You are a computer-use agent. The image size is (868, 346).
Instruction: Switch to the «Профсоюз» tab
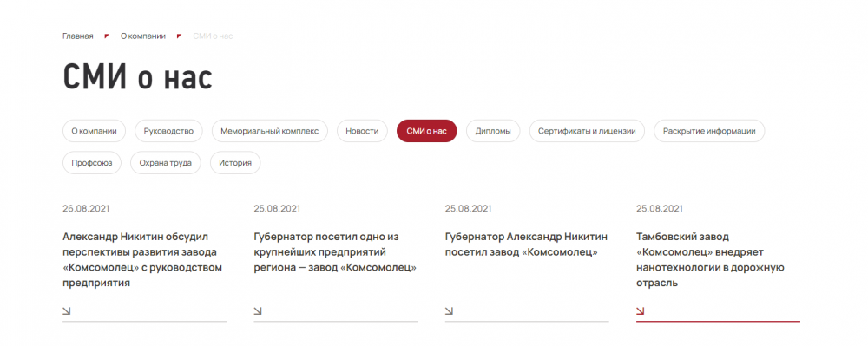(x=92, y=163)
